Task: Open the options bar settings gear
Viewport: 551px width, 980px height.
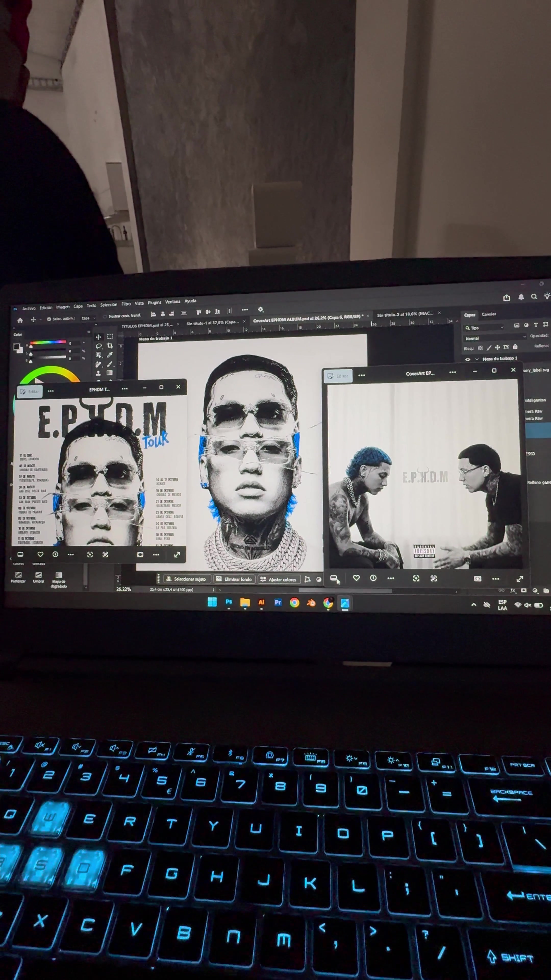Action: [x=260, y=309]
